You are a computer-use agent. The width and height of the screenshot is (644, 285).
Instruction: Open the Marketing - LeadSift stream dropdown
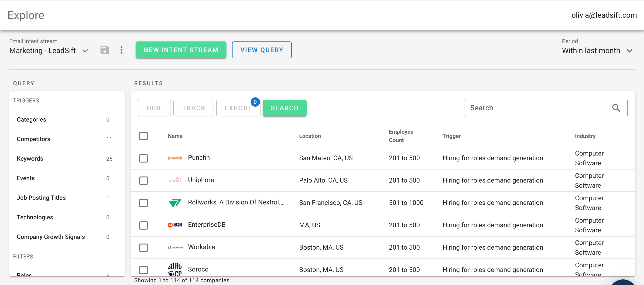pyautogui.click(x=85, y=51)
